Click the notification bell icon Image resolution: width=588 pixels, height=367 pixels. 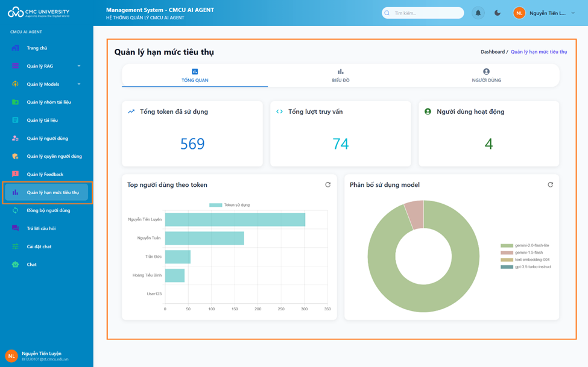478,13
